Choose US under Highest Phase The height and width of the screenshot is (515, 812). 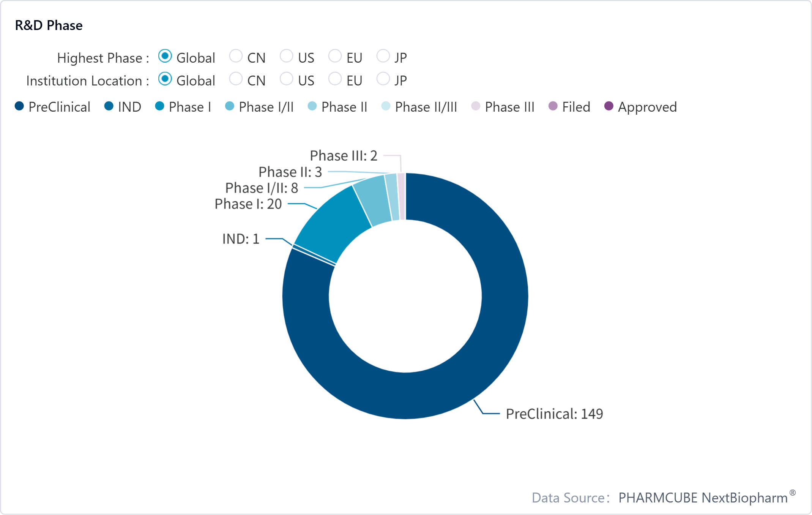tap(286, 56)
